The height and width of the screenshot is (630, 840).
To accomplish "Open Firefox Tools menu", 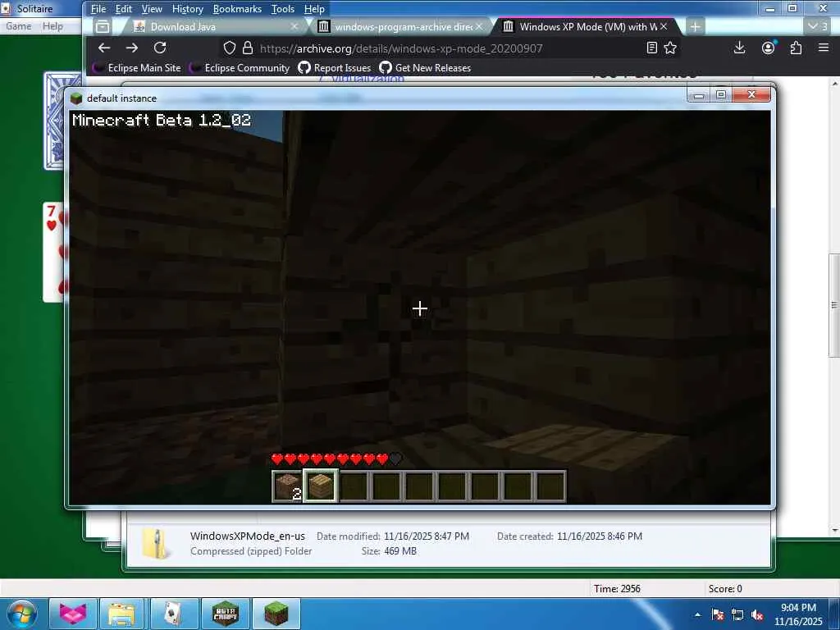I will point(283,9).
